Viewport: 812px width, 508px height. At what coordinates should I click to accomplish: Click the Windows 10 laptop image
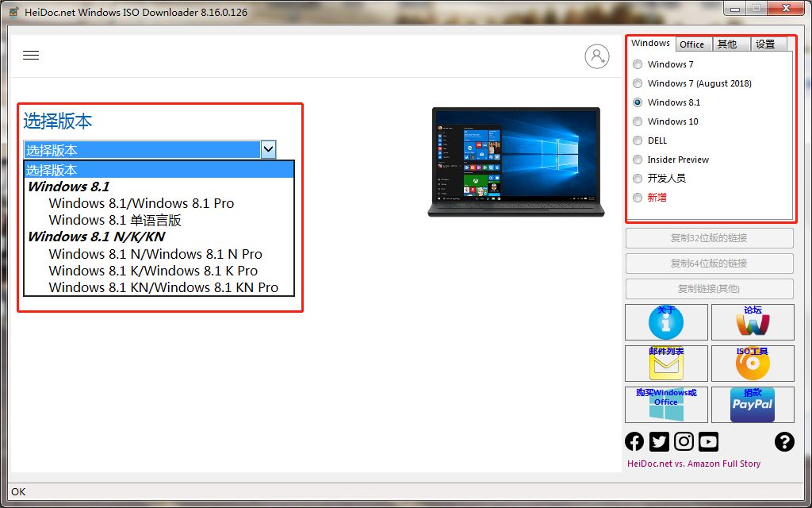click(x=515, y=162)
